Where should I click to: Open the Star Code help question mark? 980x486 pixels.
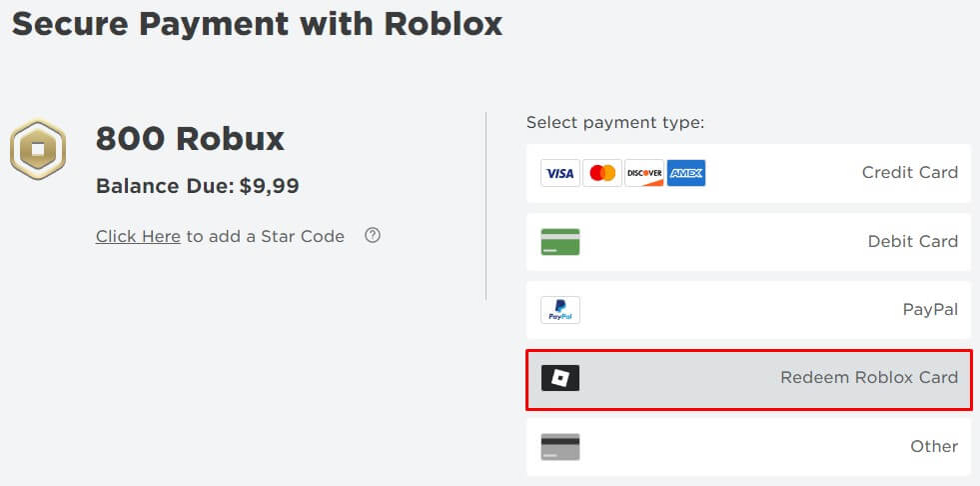(373, 236)
